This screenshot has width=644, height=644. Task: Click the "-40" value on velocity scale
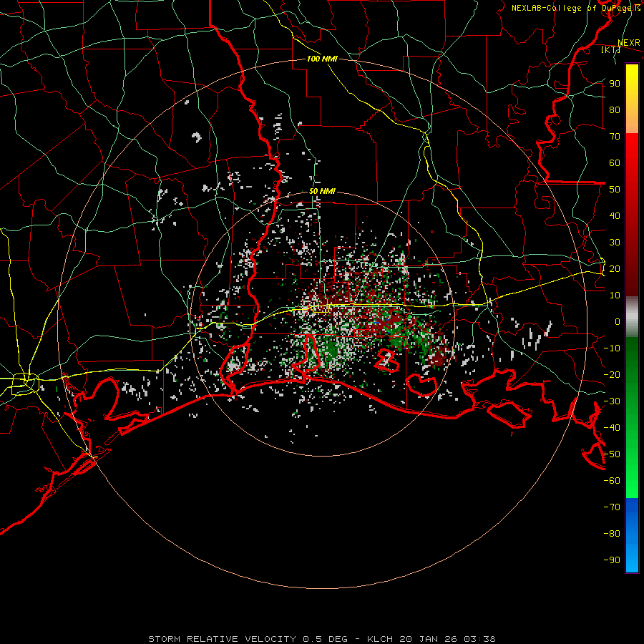click(612, 428)
